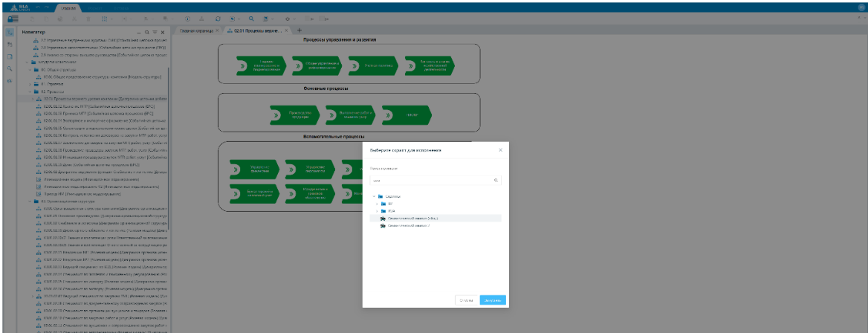Expand the first subfolder under Скрипты

378,204
